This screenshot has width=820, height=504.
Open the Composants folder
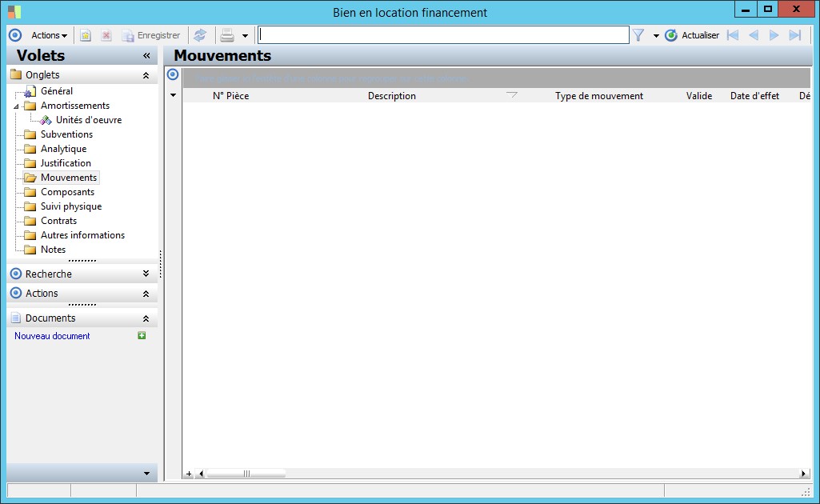click(67, 192)
